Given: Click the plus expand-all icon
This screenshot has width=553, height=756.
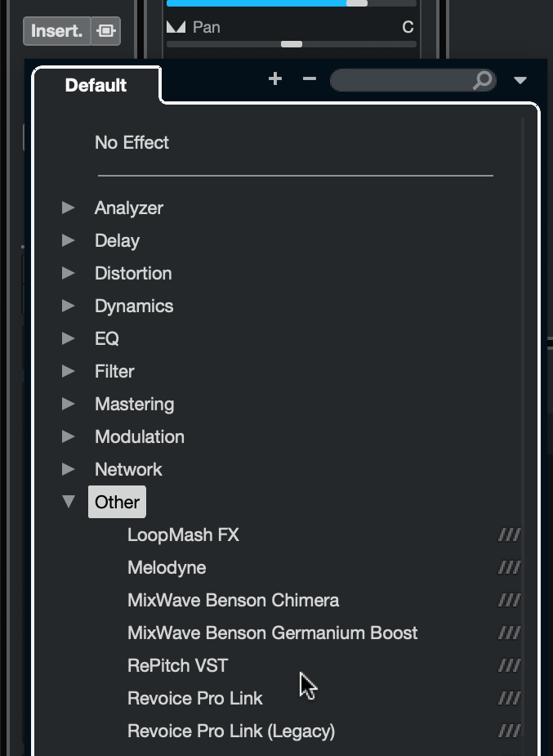Looking at the screenshot, I should point(275,78).
